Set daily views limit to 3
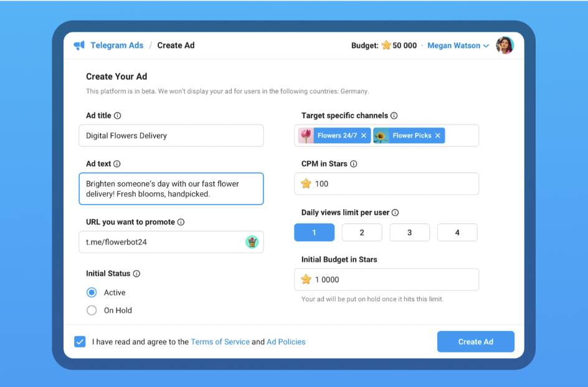 (x=409, y=232)
